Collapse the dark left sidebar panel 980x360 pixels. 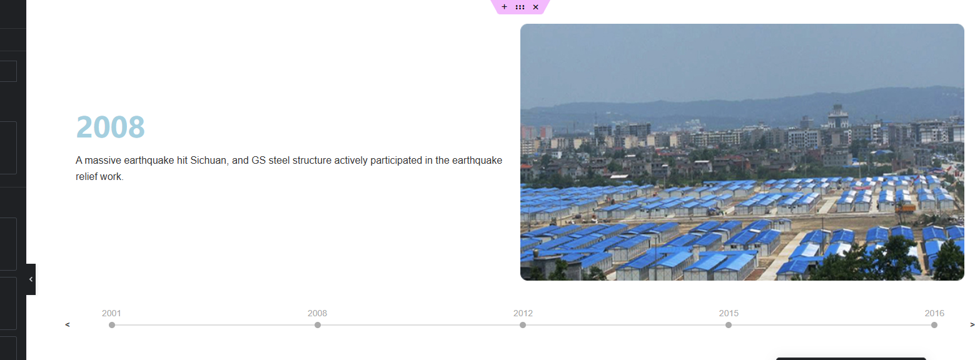tap(31, 279)
